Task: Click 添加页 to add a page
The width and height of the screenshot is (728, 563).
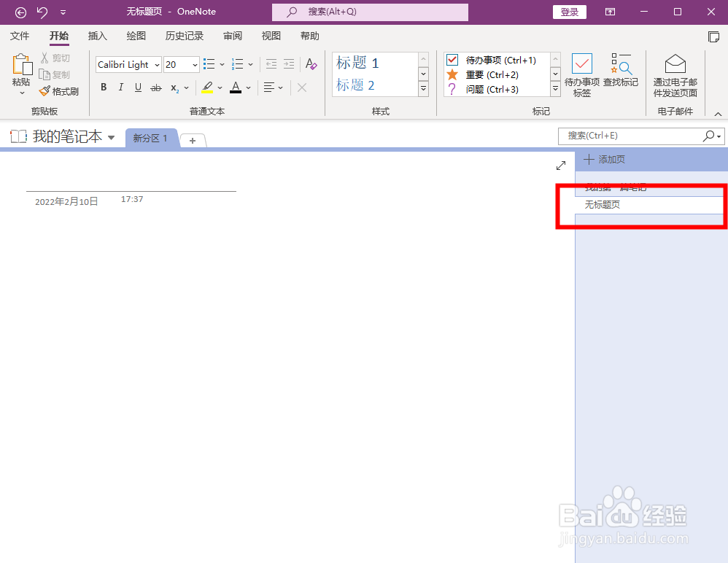Action: click(x=605, y=160)
